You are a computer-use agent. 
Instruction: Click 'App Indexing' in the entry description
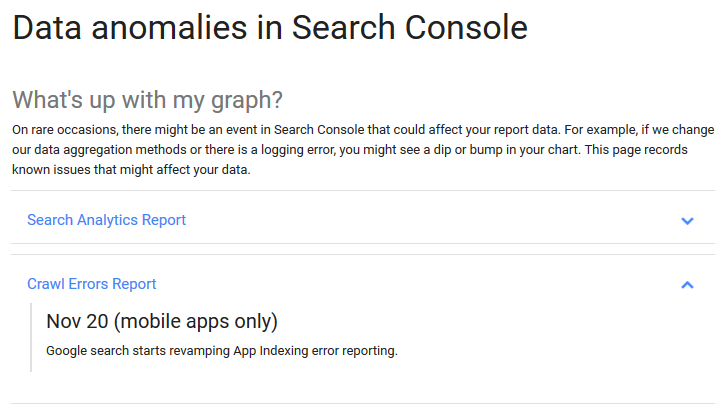271,351
